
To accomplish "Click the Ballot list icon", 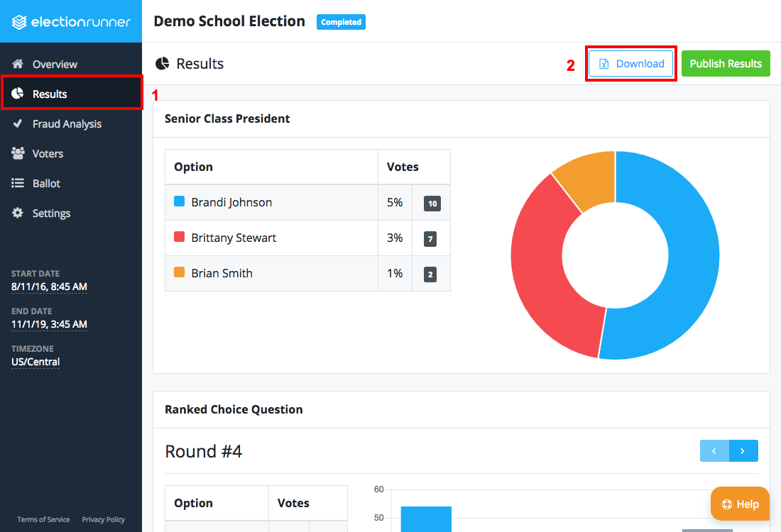I will 18,183.
